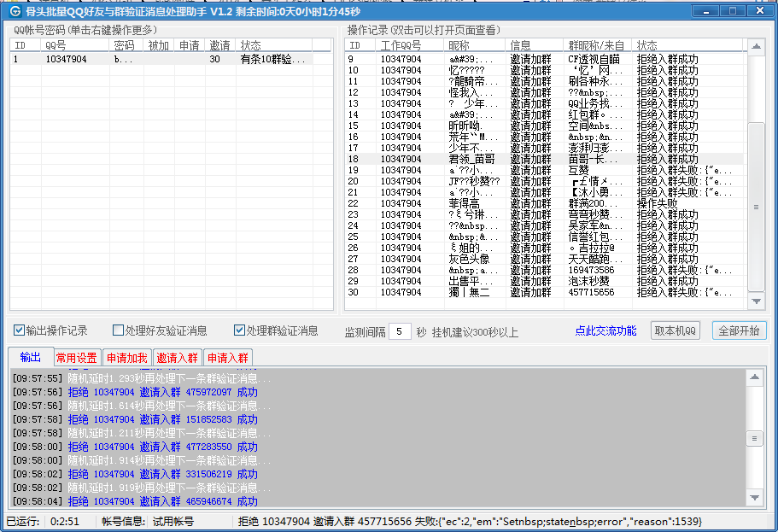The width and height of the screenshot is (778, 532).
Task: Click the 取本机QQ button
Action: pos(676,330)
